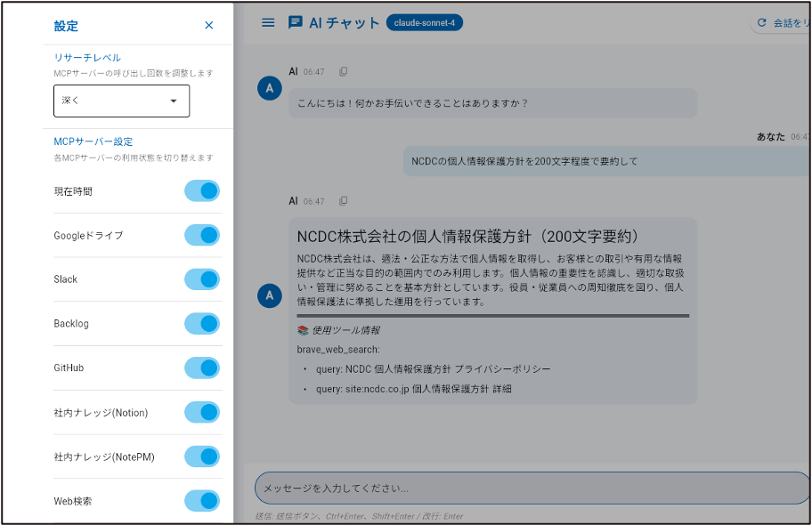
Task: Turn off the Slack server toggle
Action: tap(202, 279)
